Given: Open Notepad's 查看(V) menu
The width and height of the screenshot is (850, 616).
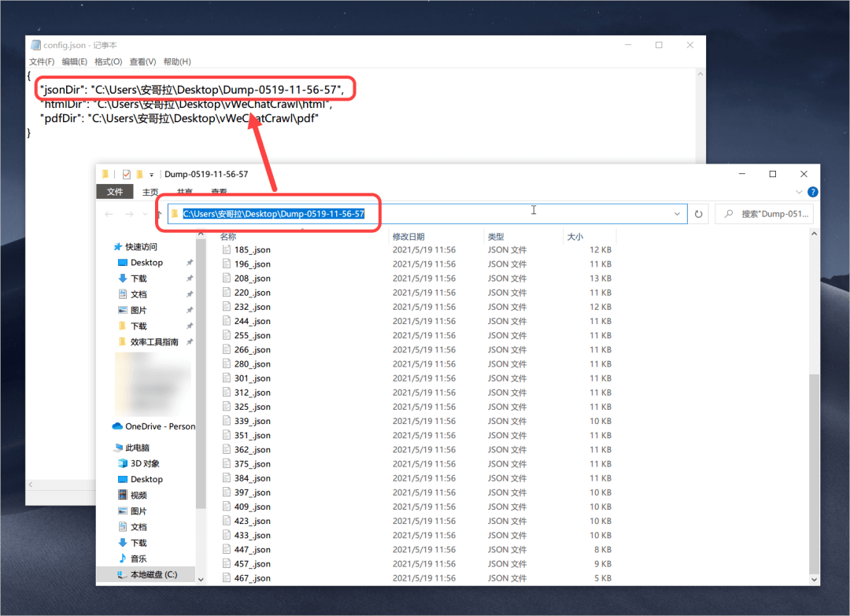Looking at the screenshot, I should click(x=142, y=62).
